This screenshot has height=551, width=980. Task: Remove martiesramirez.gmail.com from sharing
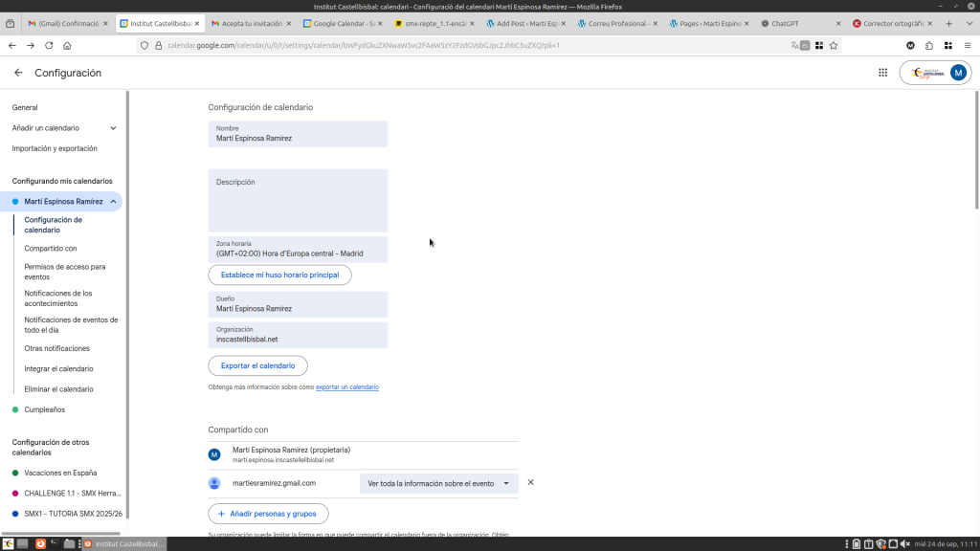point(531,483)
